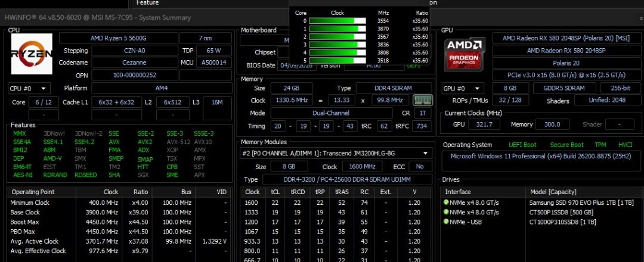This screenshot has height=262, width=644.
Task: Click the Polaris 20 GPU codename field
Action: tap(565, 63)
